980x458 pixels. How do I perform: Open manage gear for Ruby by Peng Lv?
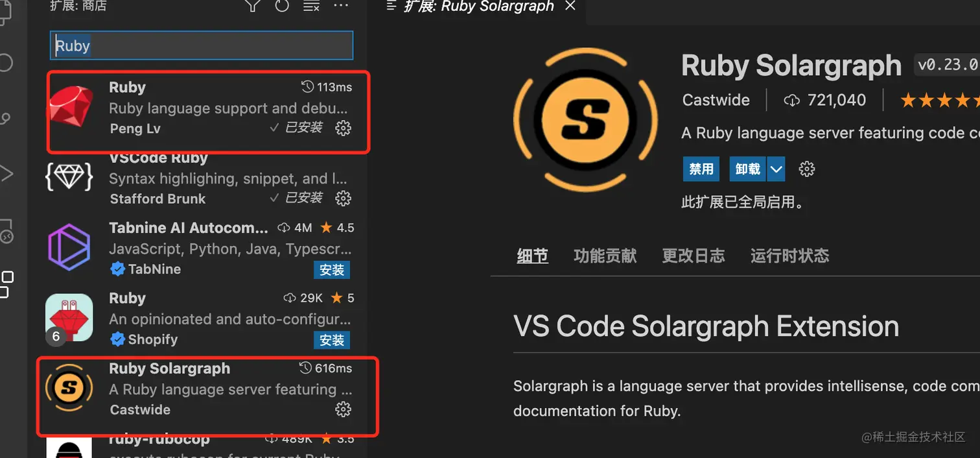343,128
